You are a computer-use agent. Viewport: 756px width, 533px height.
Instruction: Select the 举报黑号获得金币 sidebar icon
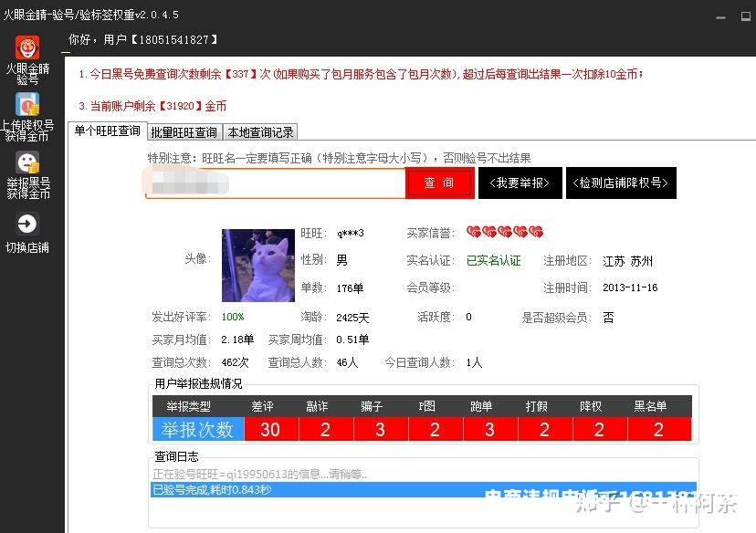tap(27, 163)
